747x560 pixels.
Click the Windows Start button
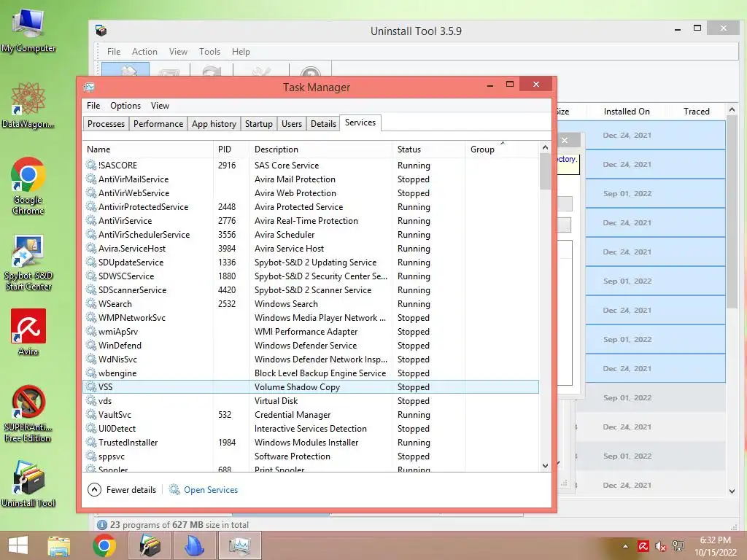[18, 545]
